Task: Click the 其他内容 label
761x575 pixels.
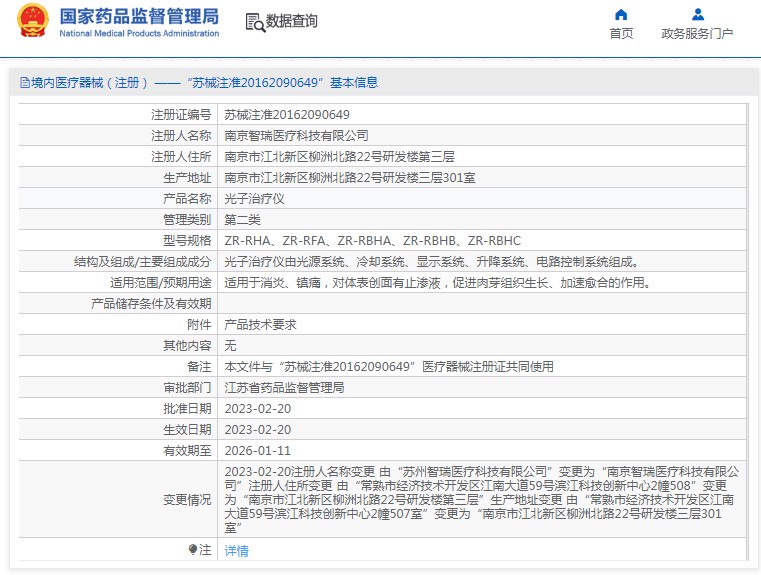Action: 187,345
